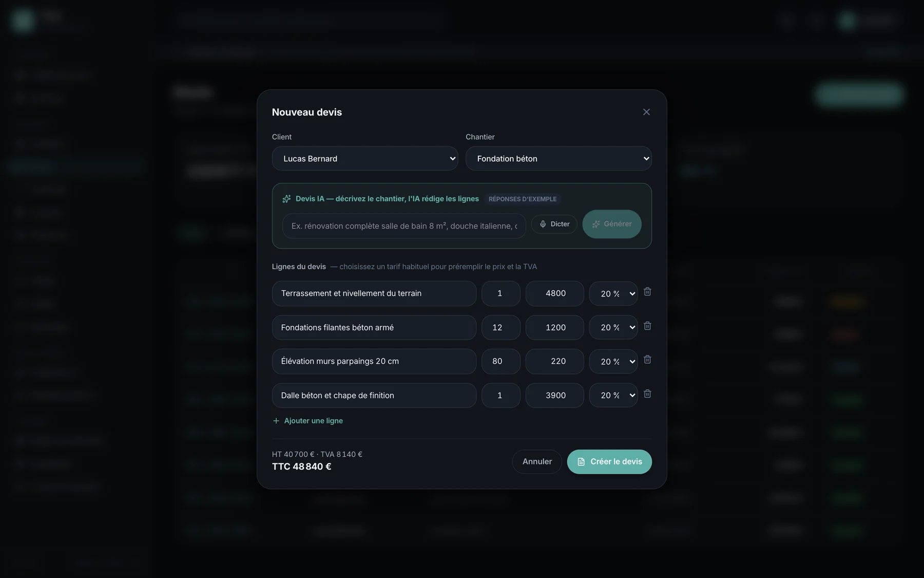Click the HT 40 700 € · TVA summary
Viewport: 924px width, 578px height.
tap(317, 454)
